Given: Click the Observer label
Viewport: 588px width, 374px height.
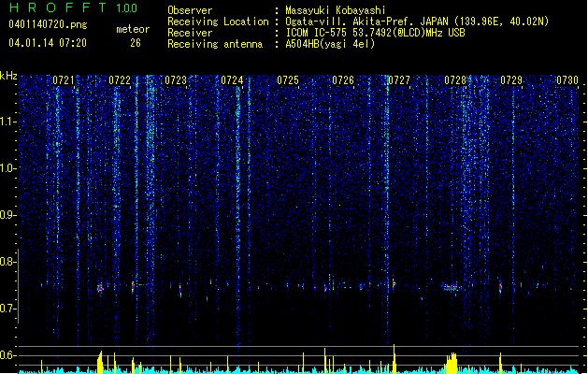Looking at the screenshot, I should [x=190, y=10].
